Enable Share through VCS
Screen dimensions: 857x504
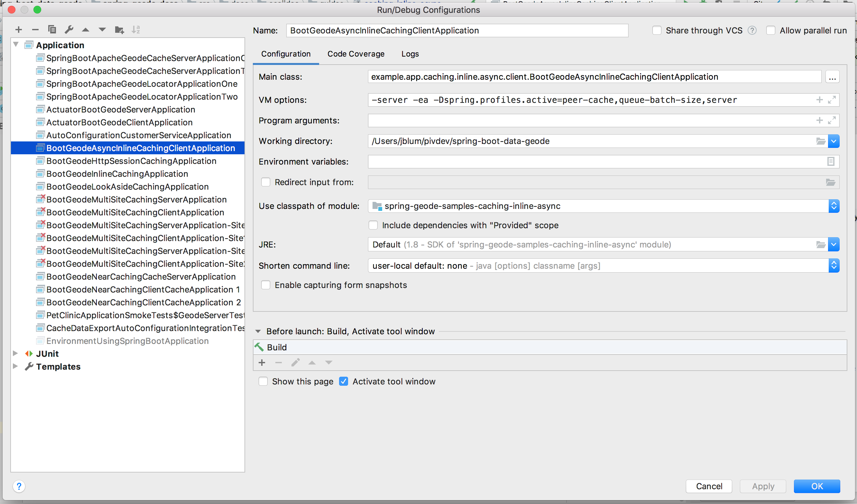(657, 31)
